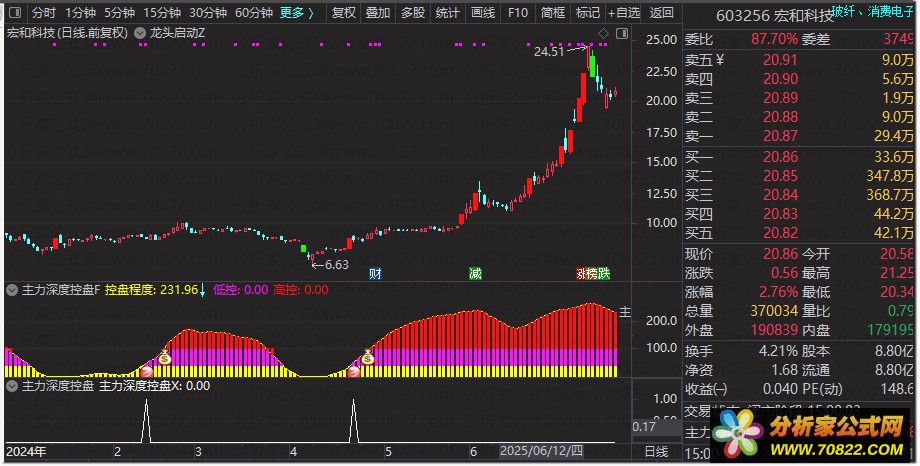Click the 24.51 high price label

[x=549, y=52]
